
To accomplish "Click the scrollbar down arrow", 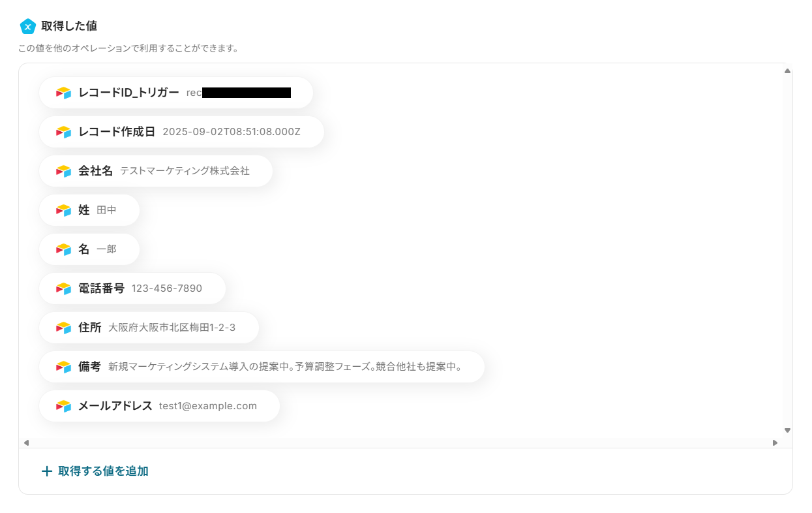I will click(787, 430).
